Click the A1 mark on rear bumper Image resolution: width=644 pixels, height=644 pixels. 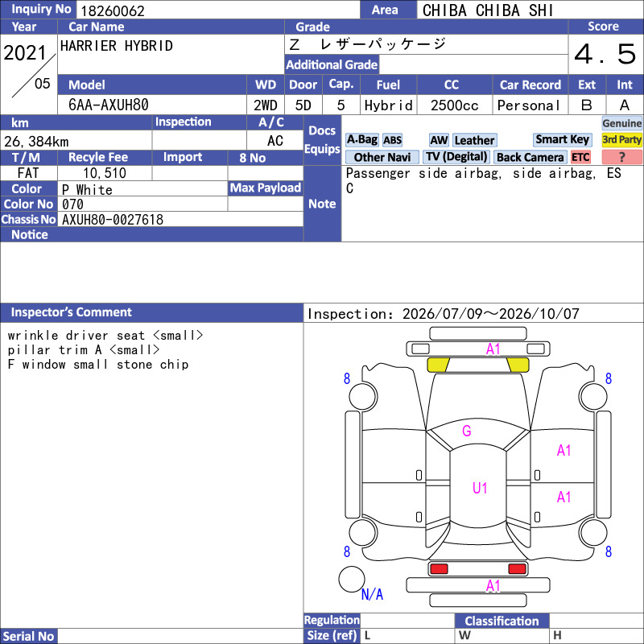tap(493, 586)
